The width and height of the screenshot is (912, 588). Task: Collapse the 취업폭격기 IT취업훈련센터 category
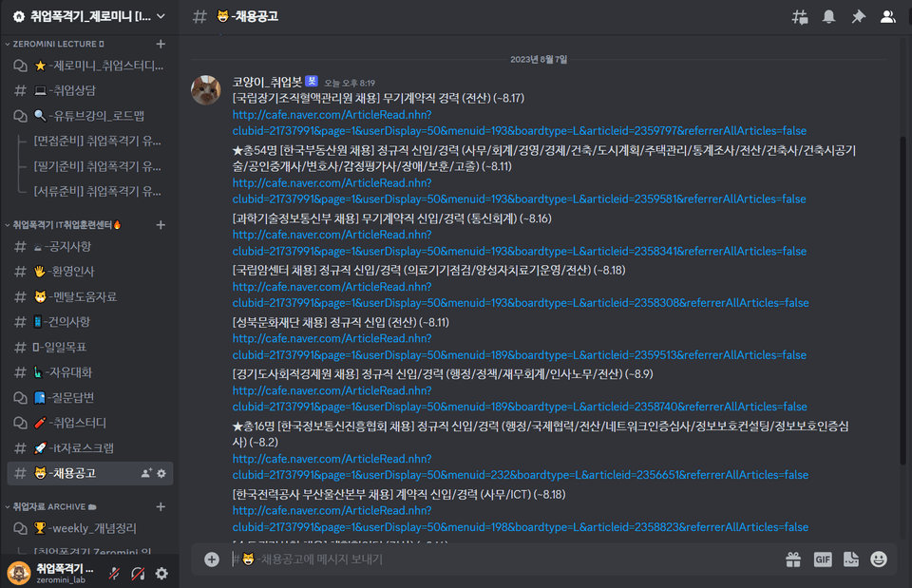tap(63, 224)
